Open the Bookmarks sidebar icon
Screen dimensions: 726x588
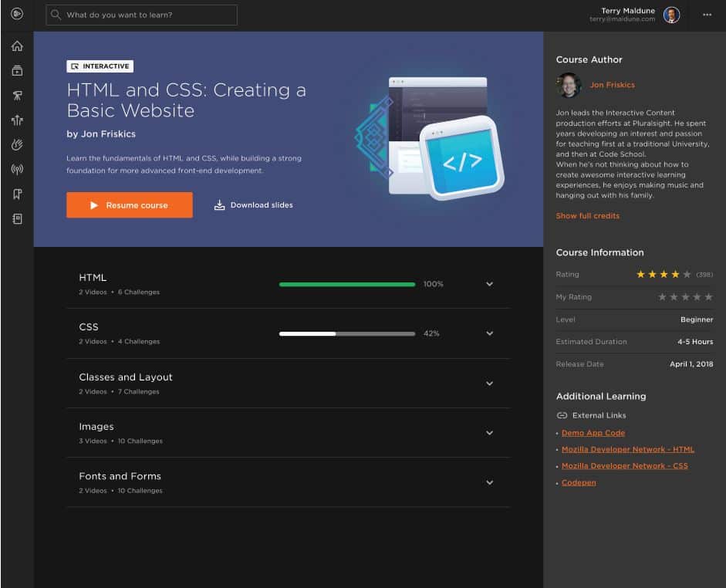(17, 194)
